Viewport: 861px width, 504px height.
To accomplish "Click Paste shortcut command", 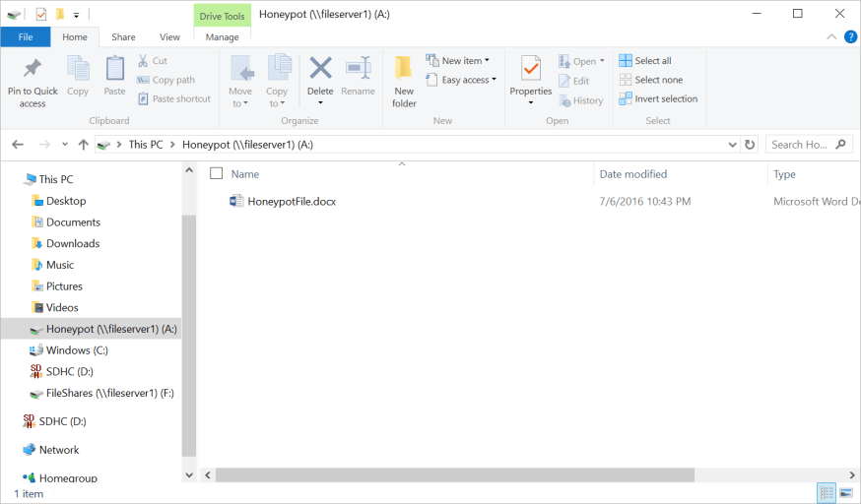I will pyautogui.click(x=174, y=98).
